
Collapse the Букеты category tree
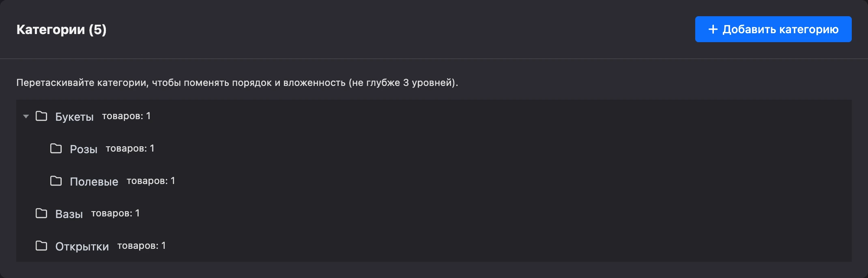click(x=26, y=116)
